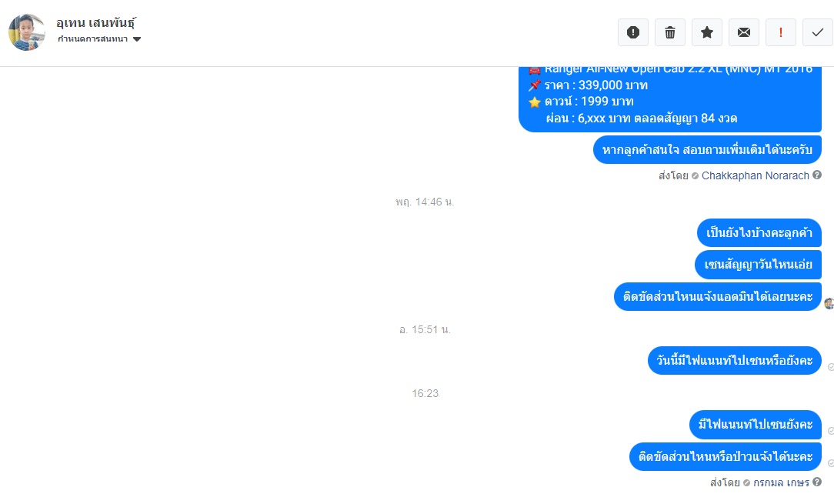Select the message หากลูกค้าสนใจ สอบถามเพิ่มเติมได้นะครับ
Image resolution: width=834 pixels, height=504 pixels.
click(x=707, y=149)
